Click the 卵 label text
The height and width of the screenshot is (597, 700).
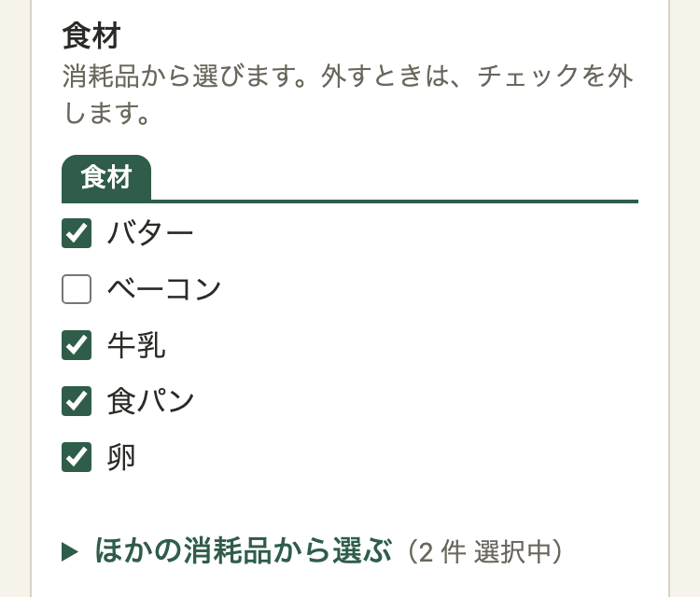121,457
